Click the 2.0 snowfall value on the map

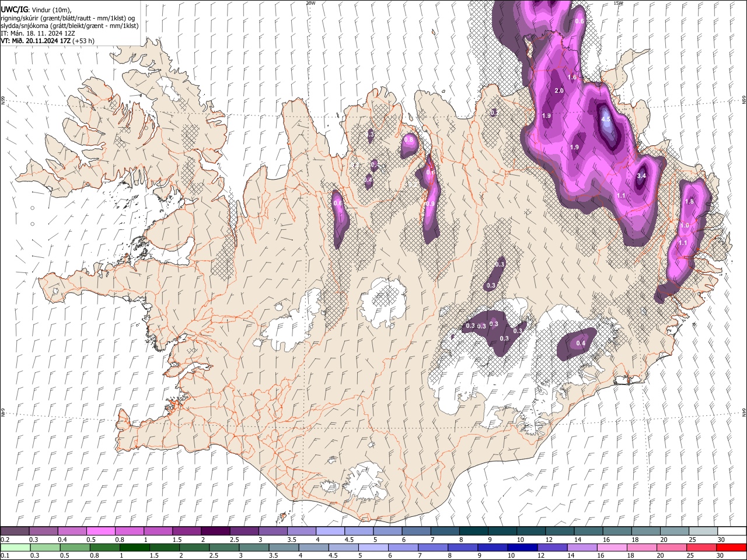559,90
